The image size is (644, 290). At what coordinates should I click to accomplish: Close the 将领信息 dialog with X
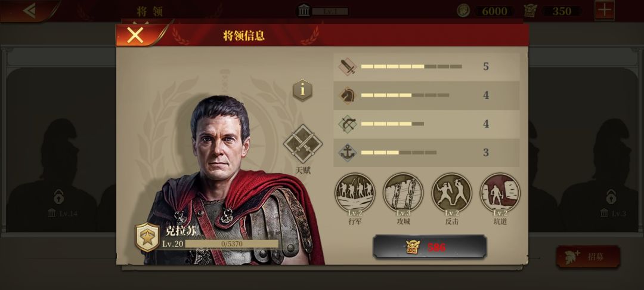[x=135, y=35]
